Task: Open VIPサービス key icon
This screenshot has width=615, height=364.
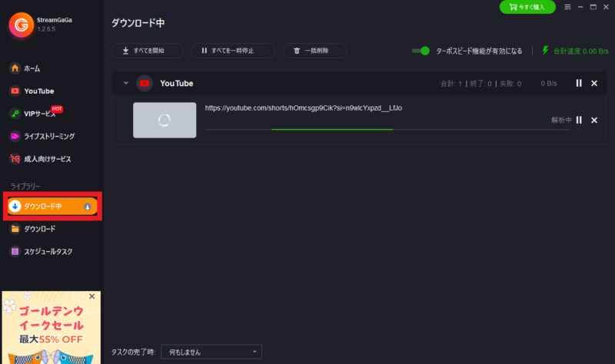Action: [15, 114]
